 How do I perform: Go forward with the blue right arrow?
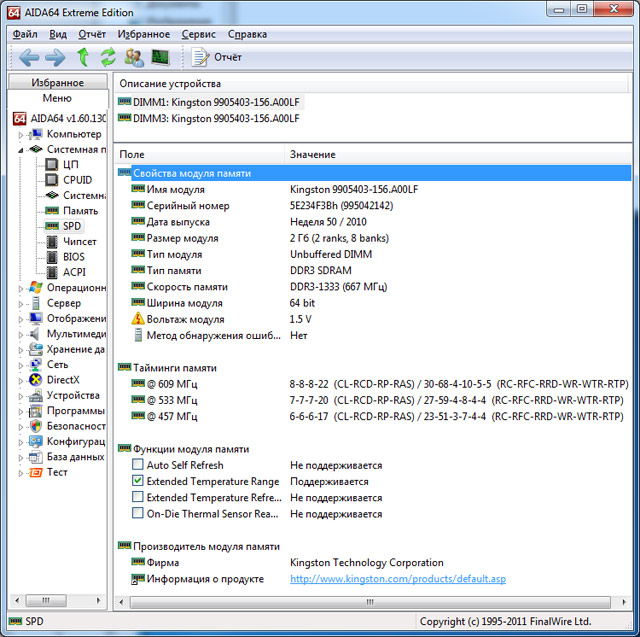[x=55, y=58]
